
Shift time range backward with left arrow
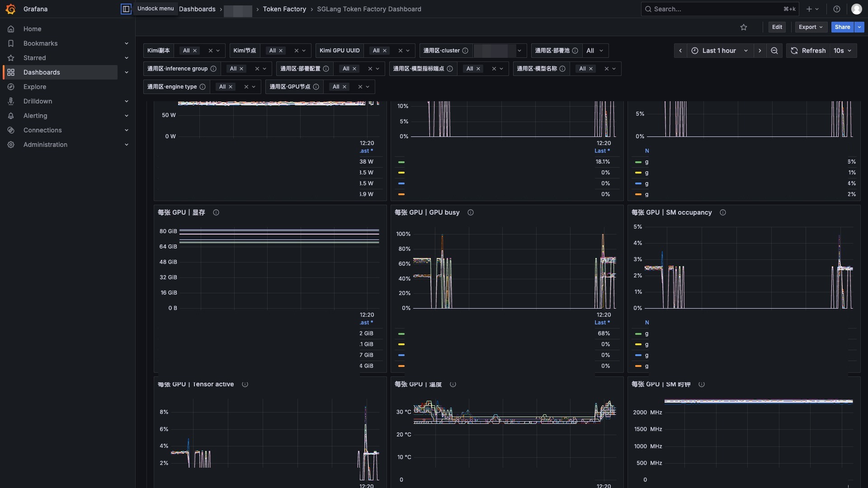[680, 51]
